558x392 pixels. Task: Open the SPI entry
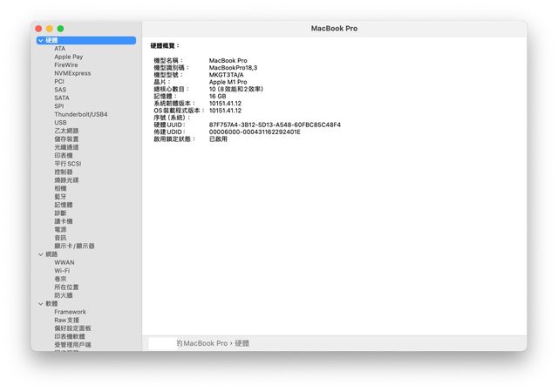[59, 106]
